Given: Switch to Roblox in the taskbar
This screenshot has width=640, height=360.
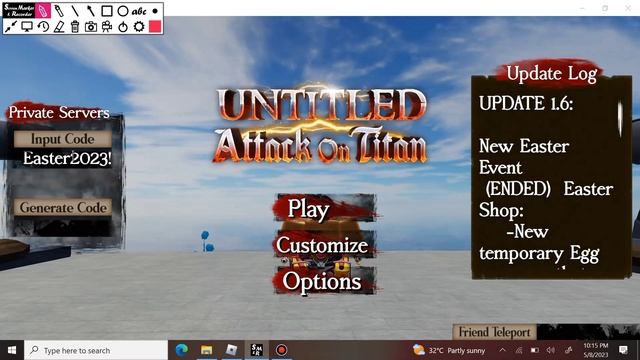Looking at the screenshot, I should coord(231,350).
